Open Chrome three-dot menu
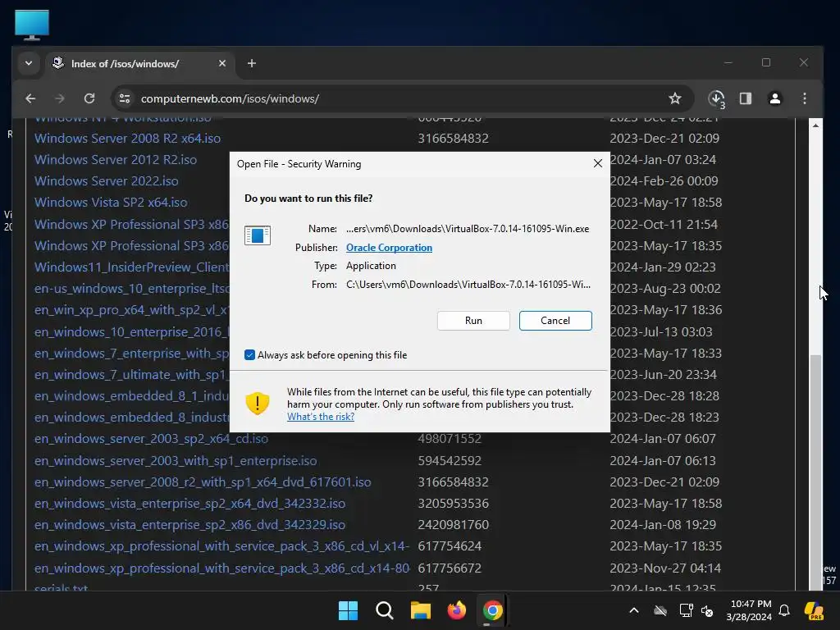The height and width of the screenshot is (630, 840). point(804,98)
